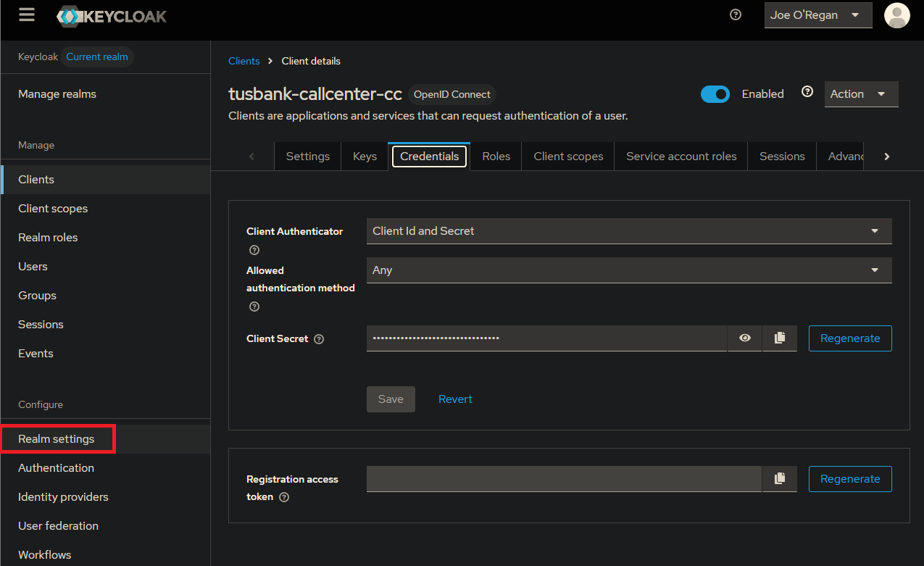The image size is (924, 566).
Task: Click the Client Secret field
Action: point(546,338)
